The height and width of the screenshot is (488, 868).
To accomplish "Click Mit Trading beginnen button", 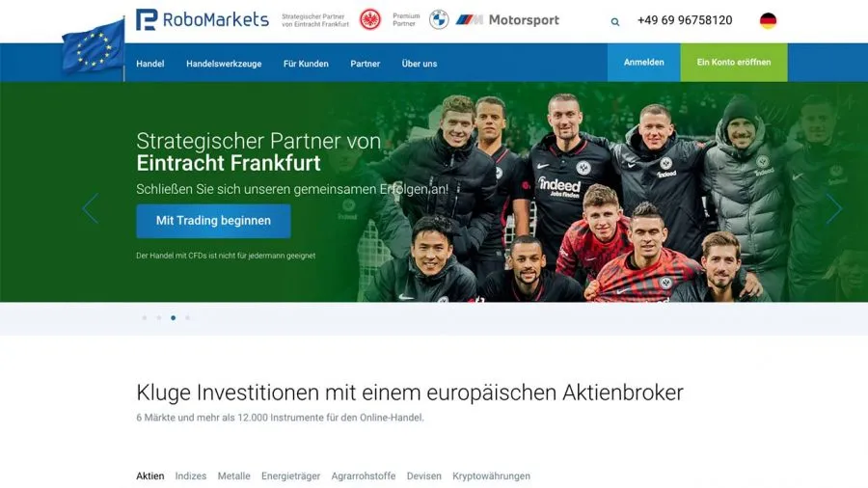I will click(213, 221).
